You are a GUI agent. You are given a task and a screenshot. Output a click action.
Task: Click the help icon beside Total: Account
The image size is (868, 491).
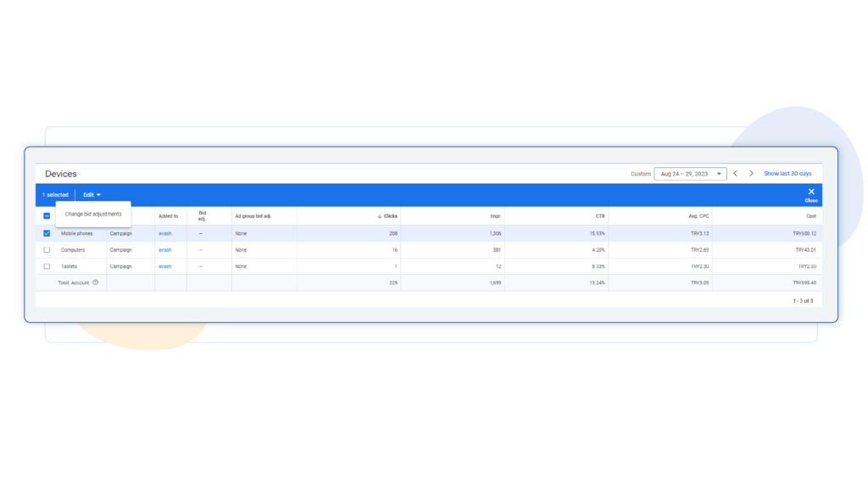coord(95,282)
